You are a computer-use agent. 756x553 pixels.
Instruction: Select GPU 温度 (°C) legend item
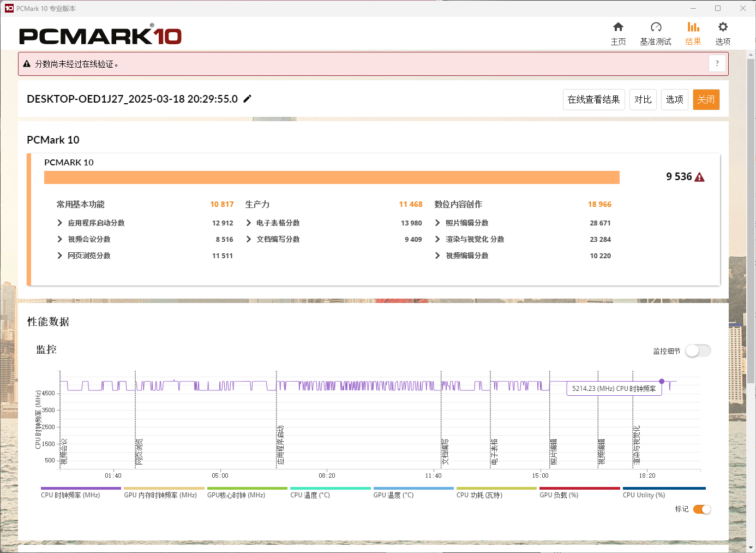(x=413, y=493)
